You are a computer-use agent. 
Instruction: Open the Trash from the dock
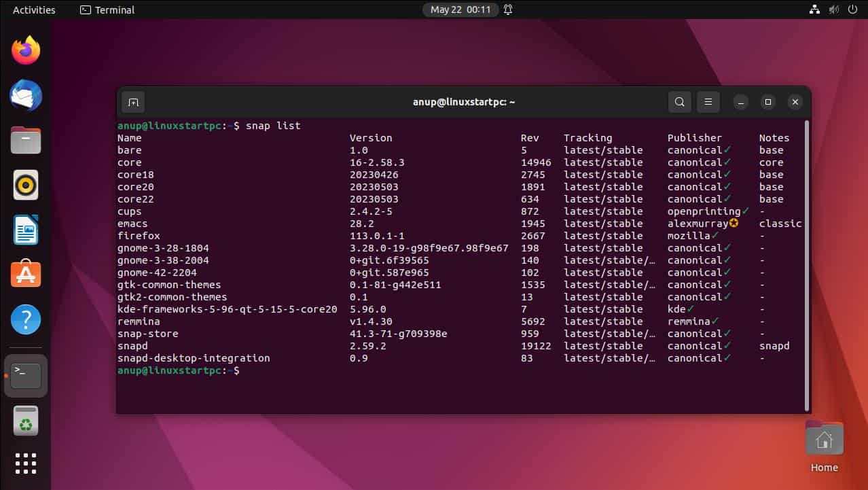[25, 420]
